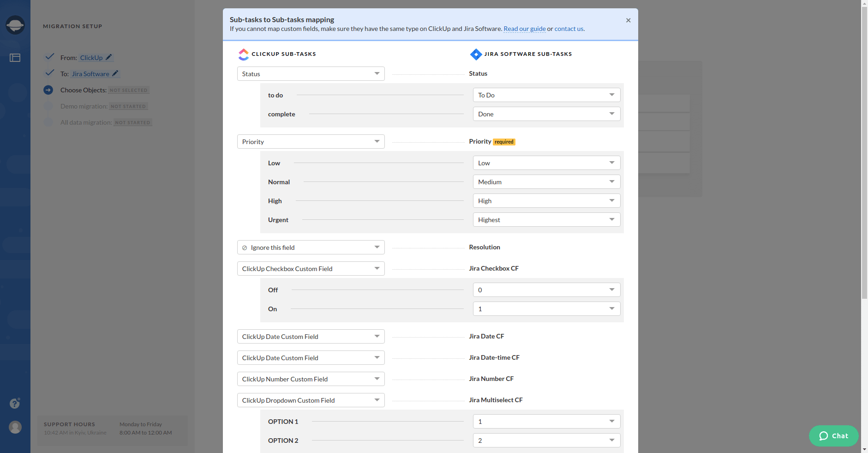Click the contact us link
Viewport: 868px width, 453px height.
569,28
